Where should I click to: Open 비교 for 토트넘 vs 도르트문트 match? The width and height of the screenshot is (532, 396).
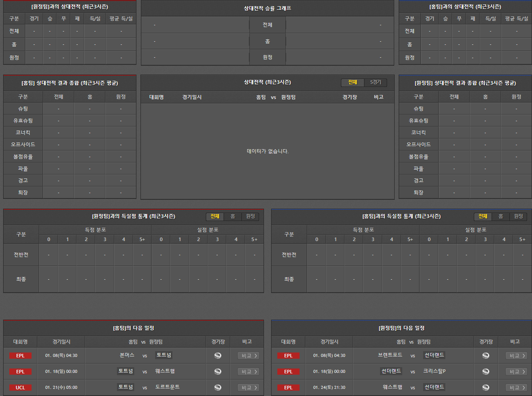tap(248, 387)
